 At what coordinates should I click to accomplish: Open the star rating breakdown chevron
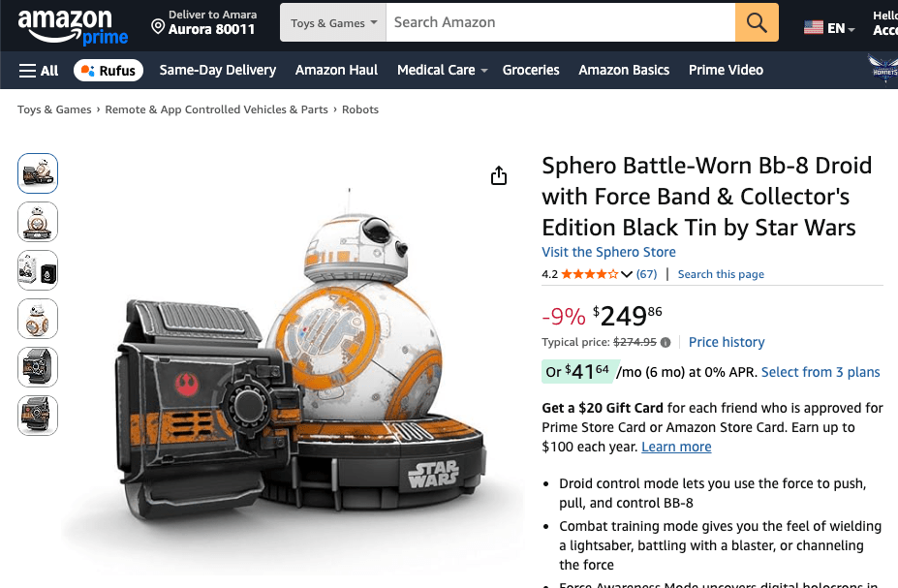[627, 274]
